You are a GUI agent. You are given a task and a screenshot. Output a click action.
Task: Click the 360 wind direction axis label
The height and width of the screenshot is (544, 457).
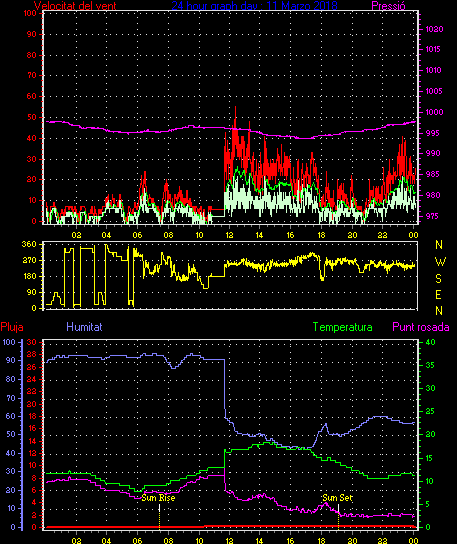click(x=29, y=244)
